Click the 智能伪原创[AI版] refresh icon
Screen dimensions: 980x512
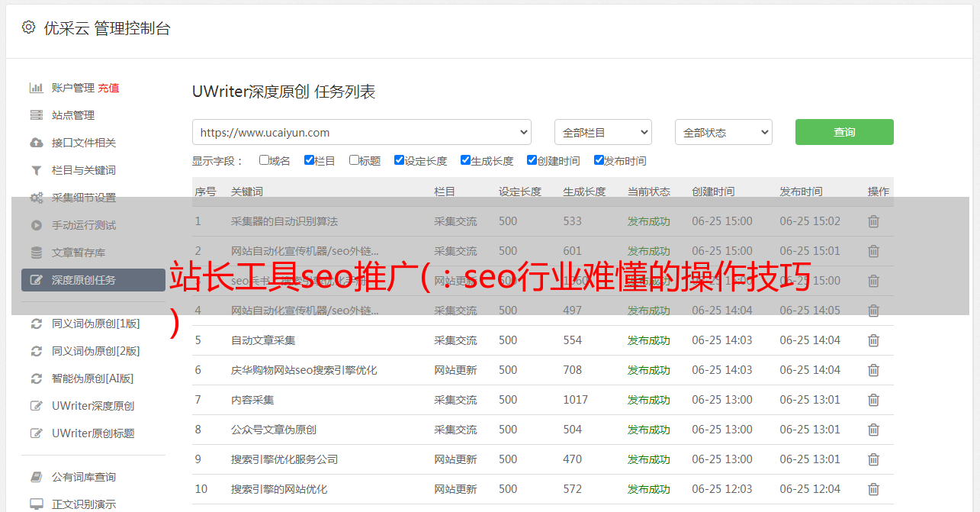coord(36,378)
